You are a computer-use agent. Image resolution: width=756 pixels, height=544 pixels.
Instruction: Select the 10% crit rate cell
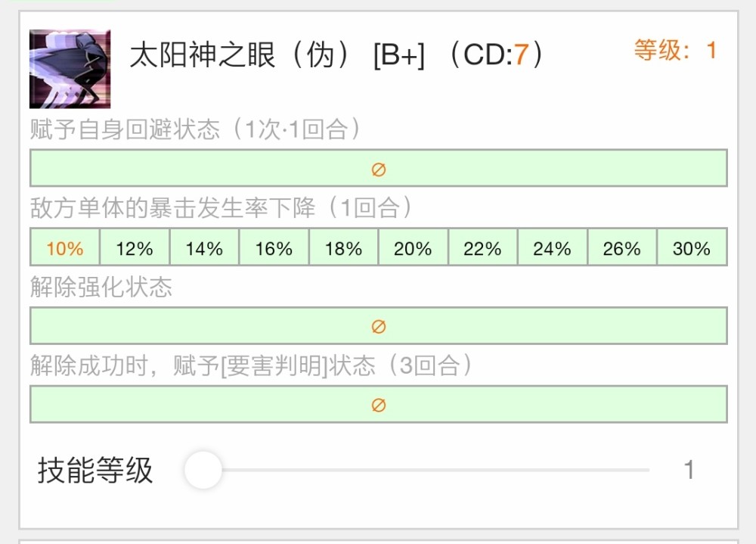(x=65, y=249)
